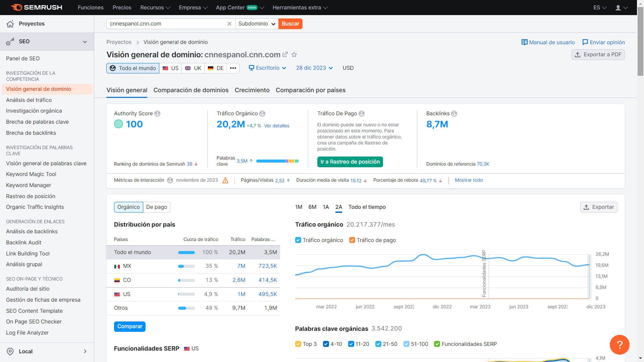Switch to the Comparación de dominios tab
644x362 pixels.
191,90
